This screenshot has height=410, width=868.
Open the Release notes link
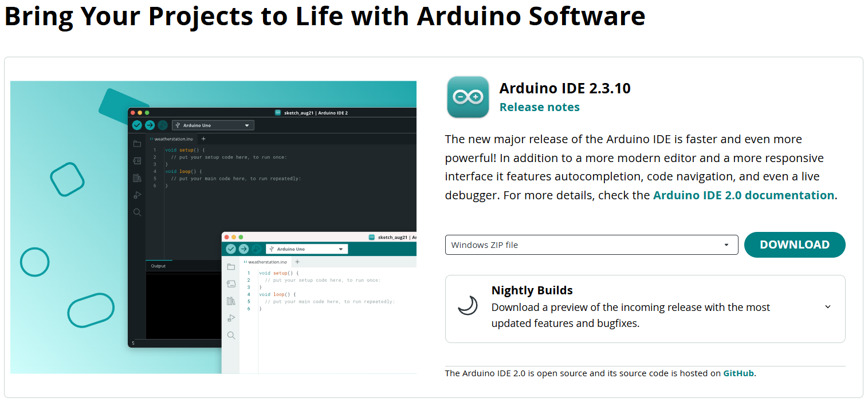click(539, 107)
